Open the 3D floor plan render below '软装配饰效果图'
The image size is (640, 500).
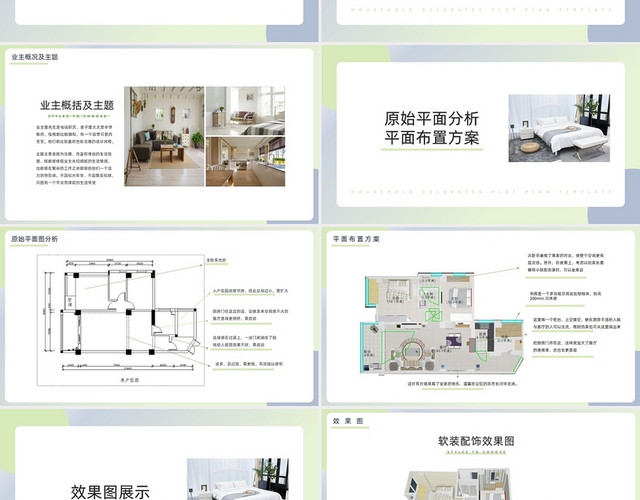[x=459, y=484]
